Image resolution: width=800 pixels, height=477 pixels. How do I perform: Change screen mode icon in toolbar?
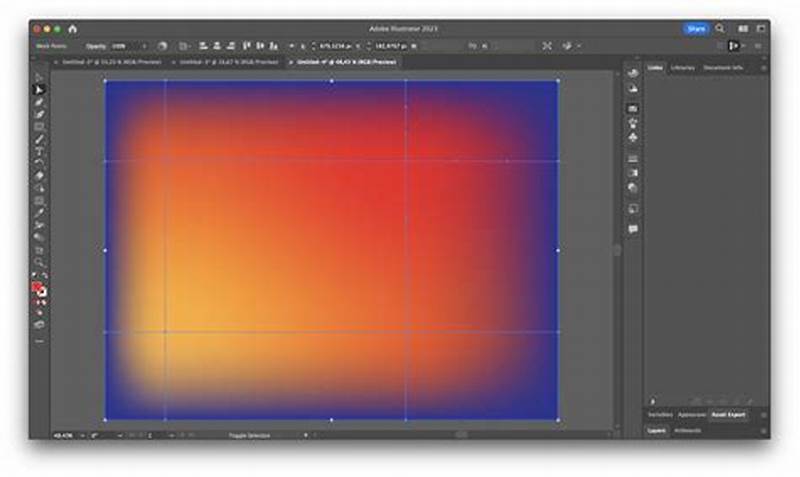pos(39,324)
